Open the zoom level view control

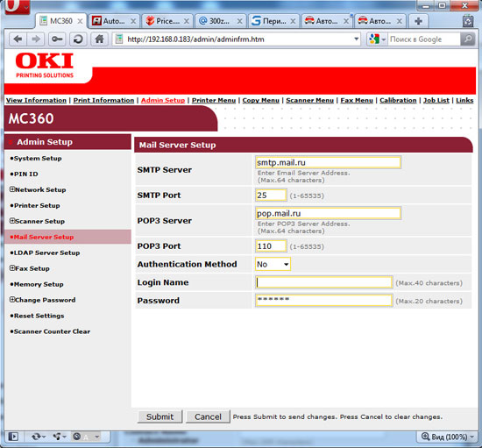pyautogui.click(x=448, y=437)
